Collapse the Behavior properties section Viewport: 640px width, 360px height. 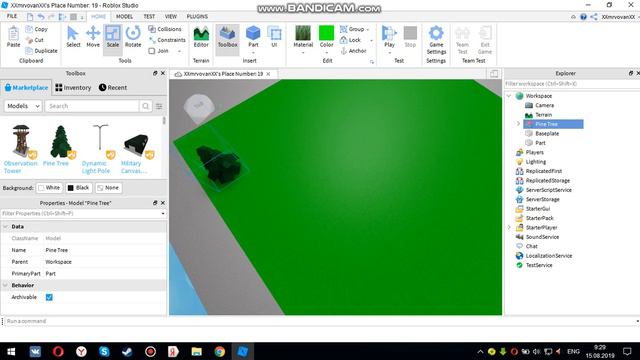(5, 285)
